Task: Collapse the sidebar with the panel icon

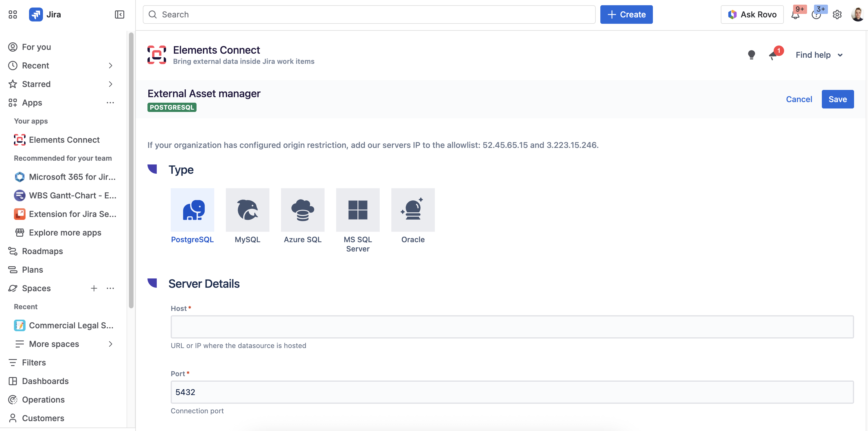Action: click(120, 15)
